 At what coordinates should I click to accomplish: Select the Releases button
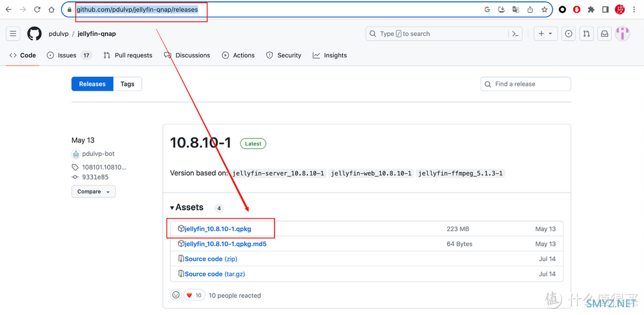click(x=92, y=84)
